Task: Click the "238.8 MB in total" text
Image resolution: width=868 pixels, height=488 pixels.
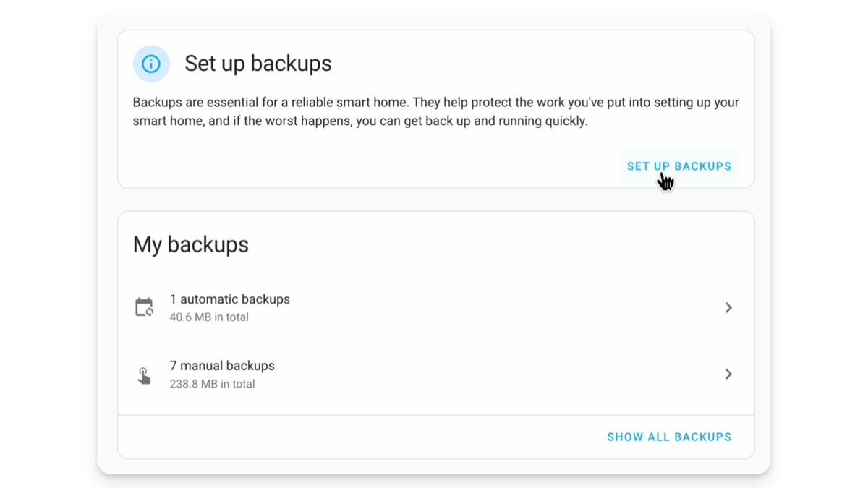Action: coord(212,384)
